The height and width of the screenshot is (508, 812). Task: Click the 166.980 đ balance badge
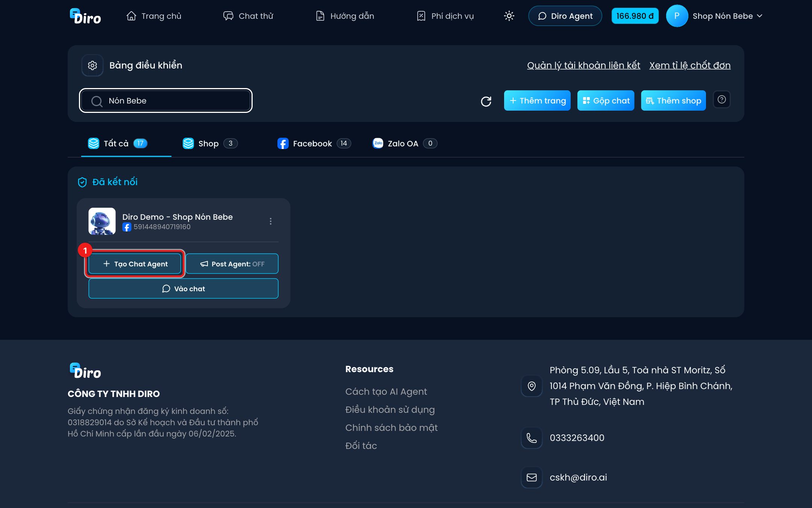click(x=635, y=16)
